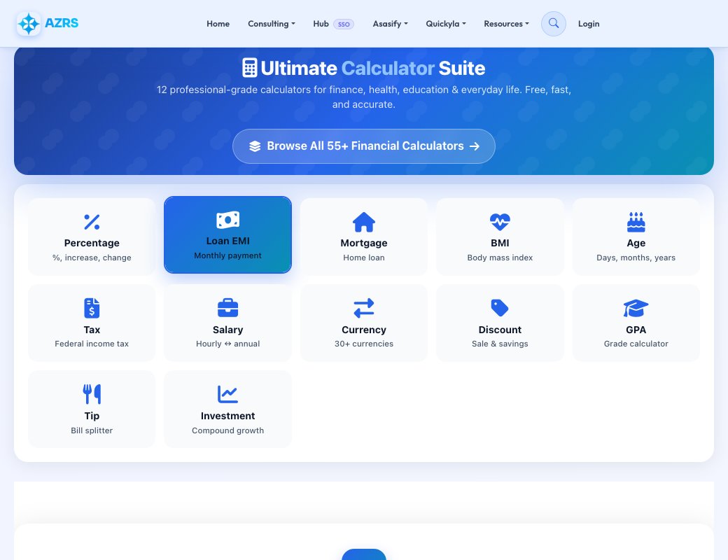This screenshot has width=728, height=560.
Task: Open the Tip fork and knife icon
Action: coord(92,394)
